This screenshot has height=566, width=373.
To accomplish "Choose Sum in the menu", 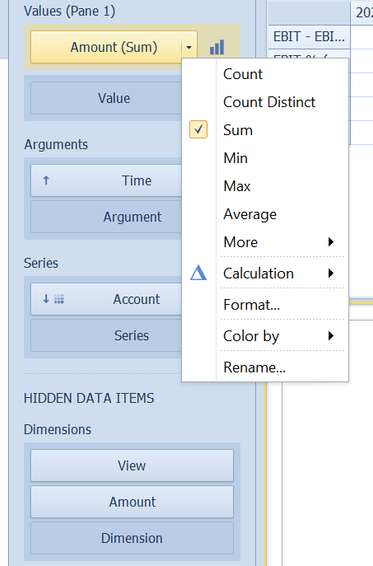I will [x=265, y=130].
